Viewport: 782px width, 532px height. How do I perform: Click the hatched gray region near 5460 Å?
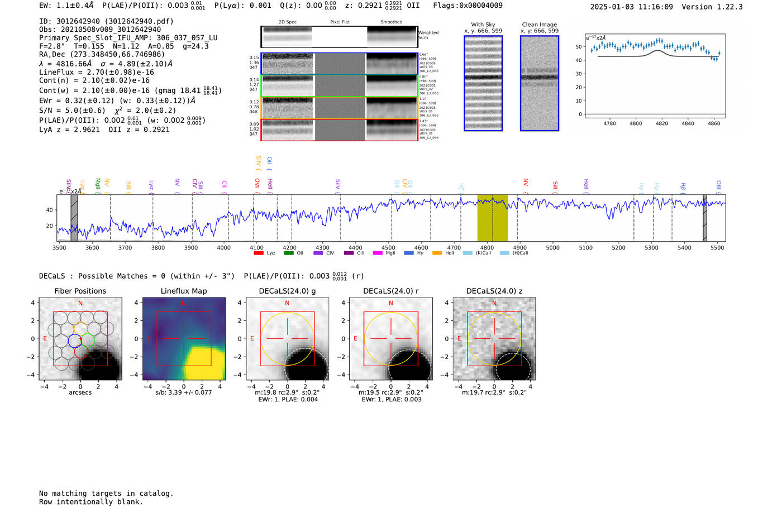[x=705, y=218]
